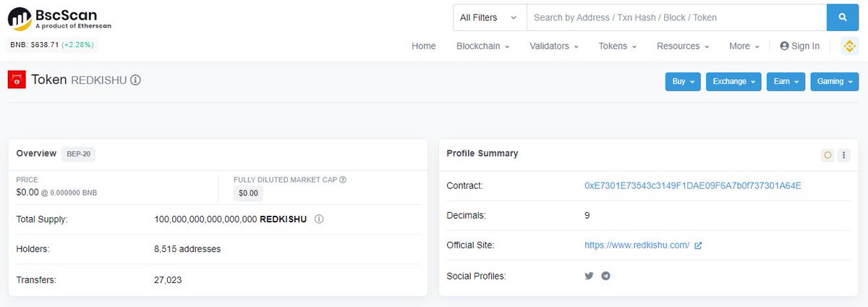This screenshot has width=868, height=307.
Task: Expand the Validators menu
Action: point(554,46)
